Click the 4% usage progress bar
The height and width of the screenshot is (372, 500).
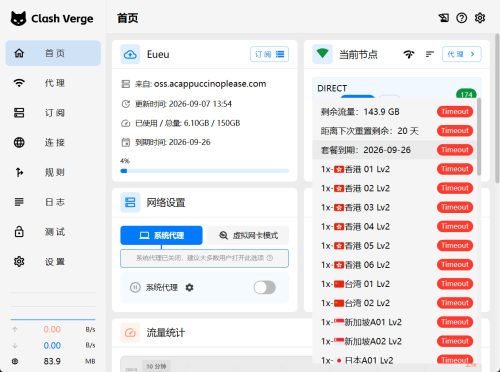pos(204,171)
